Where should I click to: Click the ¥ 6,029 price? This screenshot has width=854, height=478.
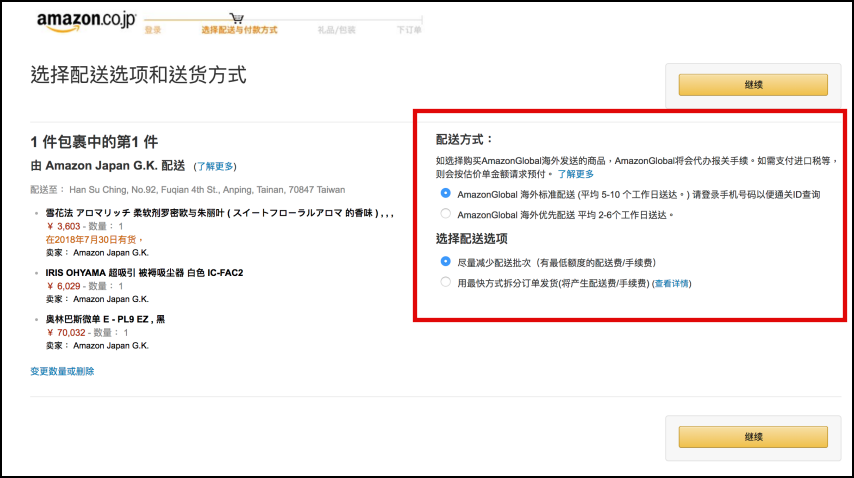click(x=64, y=286)
